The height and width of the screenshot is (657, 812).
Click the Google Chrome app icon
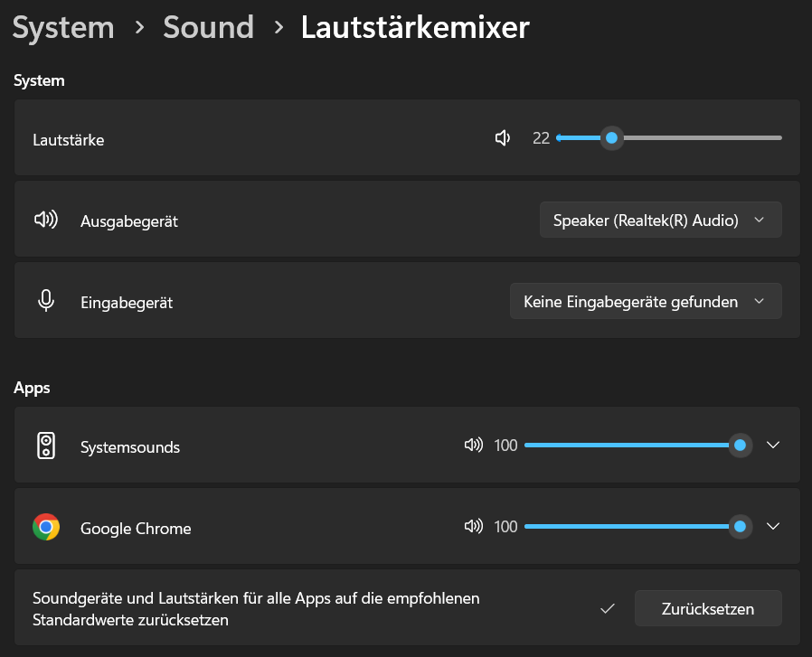click(x=46, y=528)
